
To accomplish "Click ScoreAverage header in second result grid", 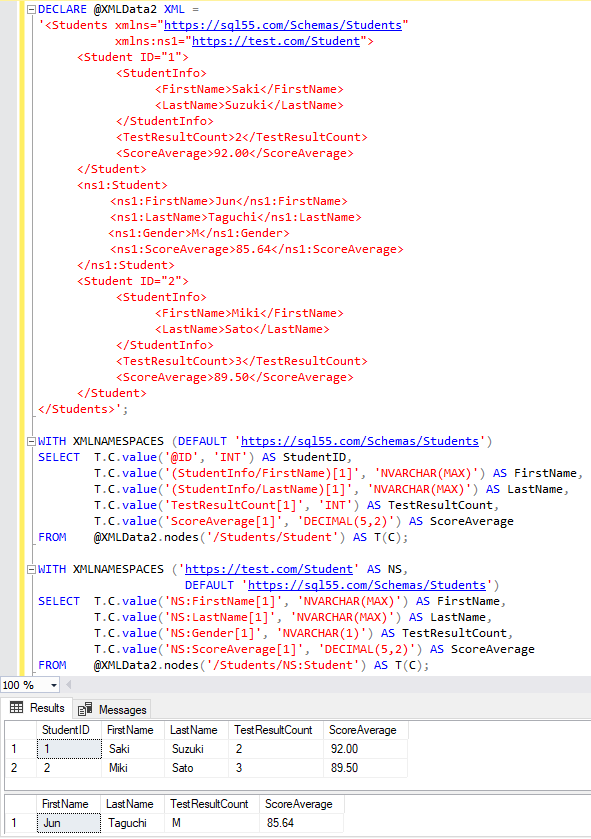I will coord(302,804).
